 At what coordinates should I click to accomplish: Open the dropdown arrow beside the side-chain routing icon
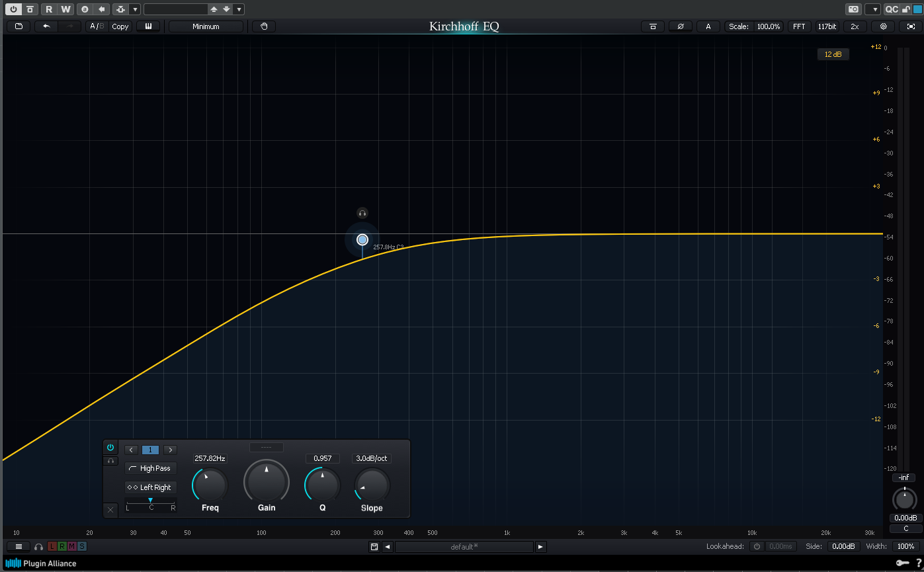tap(135, 9)
